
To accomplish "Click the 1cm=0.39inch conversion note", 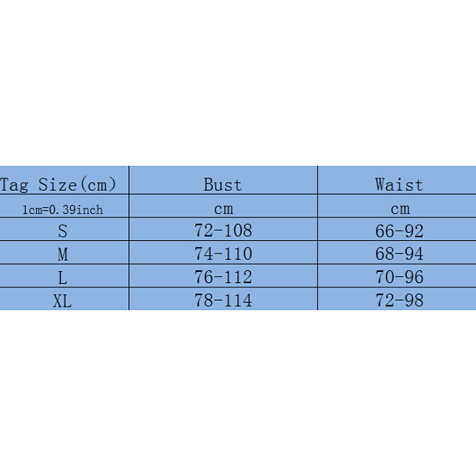I will [62, 209].
